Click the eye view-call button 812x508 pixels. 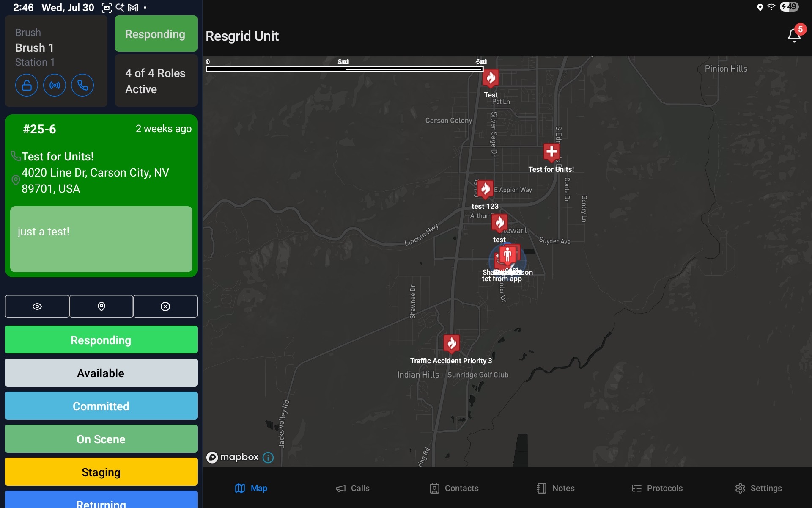click(37, 306)
